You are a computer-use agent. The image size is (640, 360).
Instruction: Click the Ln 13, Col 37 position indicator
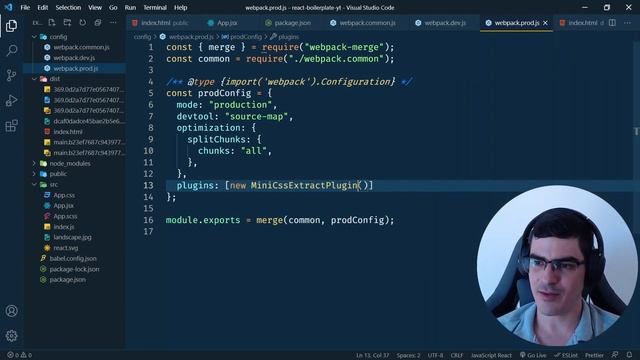click(x=372, y=355)
